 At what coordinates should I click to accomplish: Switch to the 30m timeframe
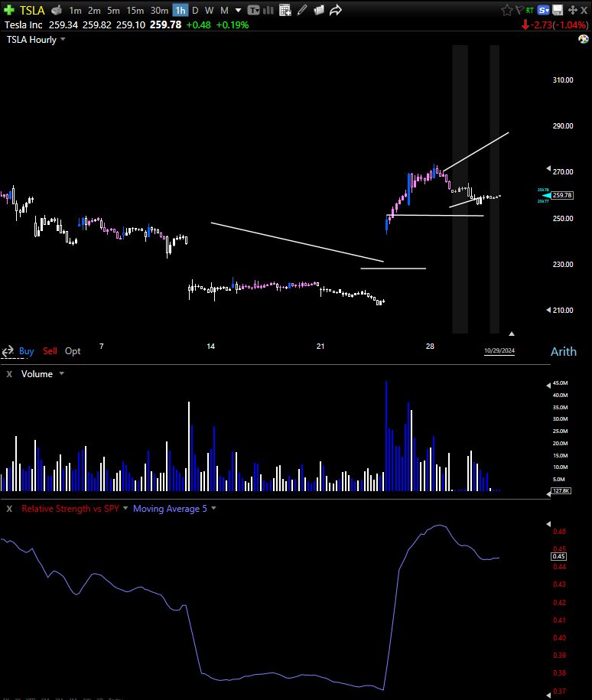[159, 10]
